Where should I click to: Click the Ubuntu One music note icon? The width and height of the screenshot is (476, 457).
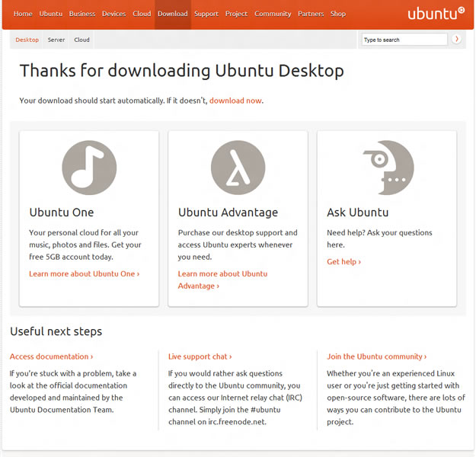(x=89, y=168)
